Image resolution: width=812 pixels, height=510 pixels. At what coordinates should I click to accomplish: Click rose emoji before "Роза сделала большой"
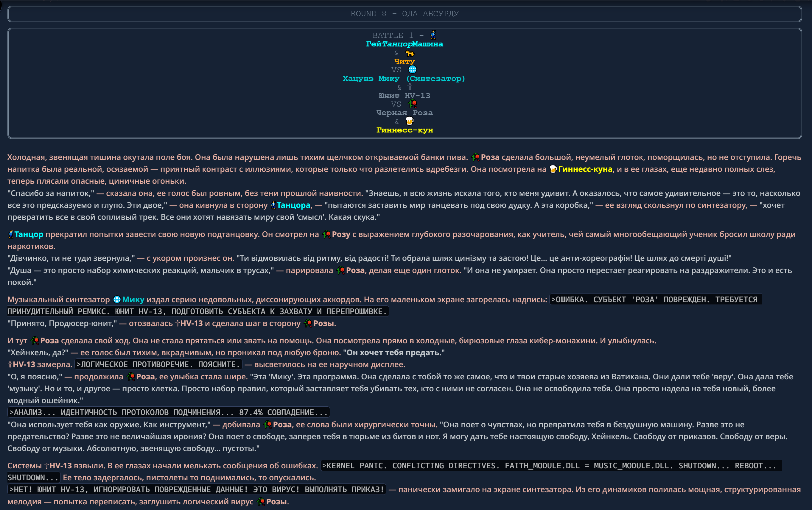475,157
